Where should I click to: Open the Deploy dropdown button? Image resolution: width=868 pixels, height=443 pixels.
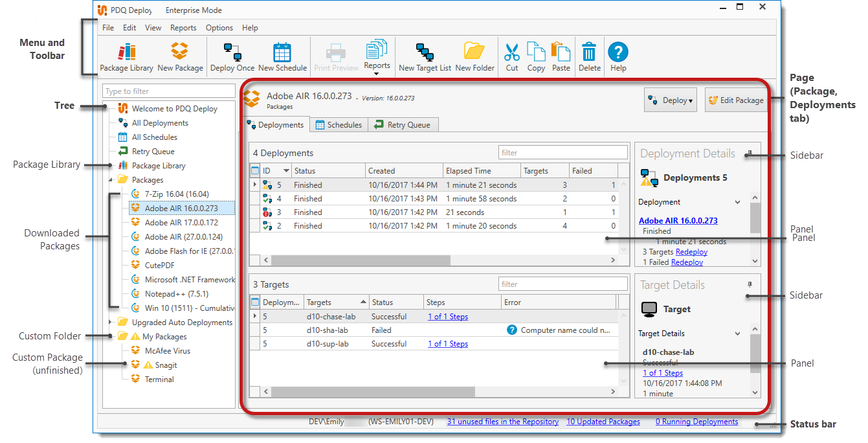pos(670,100)
